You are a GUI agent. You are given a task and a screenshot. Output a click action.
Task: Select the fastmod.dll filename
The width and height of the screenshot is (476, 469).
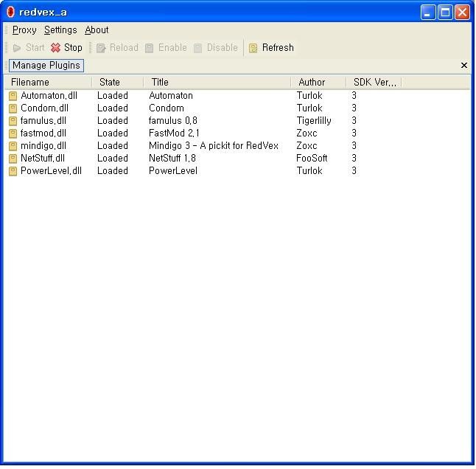(x=43, y=133)
